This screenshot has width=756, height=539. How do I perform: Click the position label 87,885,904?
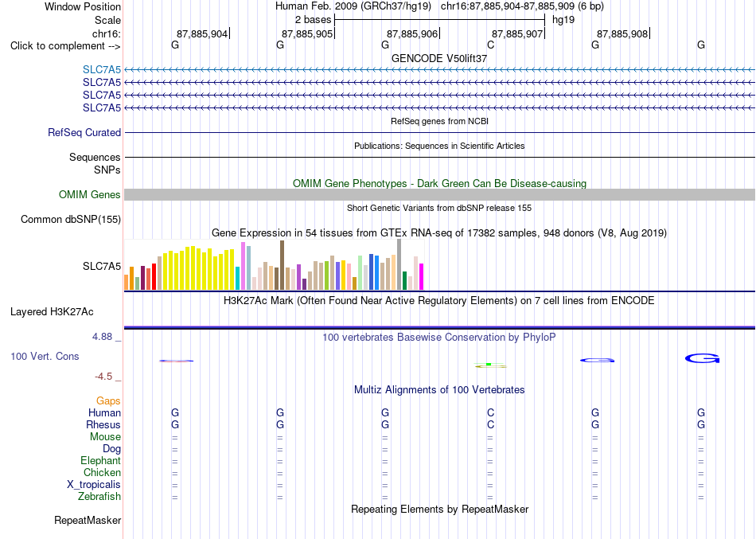pos(202,33)
